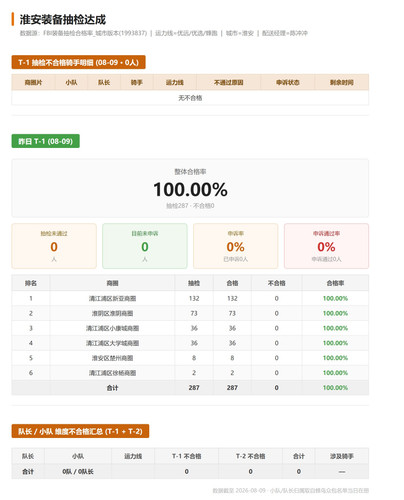This screenshot has height=500, width=404.
Task: Click the 抽检287 不合格0 summary line
Action: point(190,206)
